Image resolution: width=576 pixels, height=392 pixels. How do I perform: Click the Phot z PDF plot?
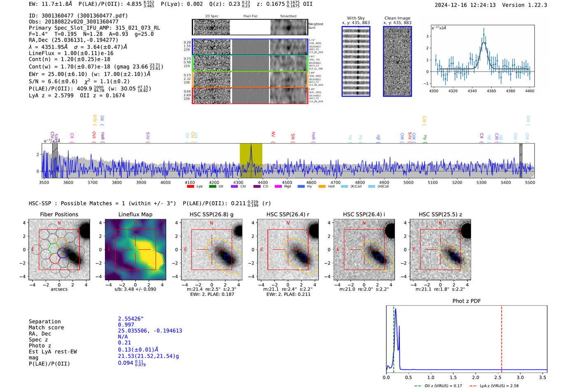coord(467,339)
